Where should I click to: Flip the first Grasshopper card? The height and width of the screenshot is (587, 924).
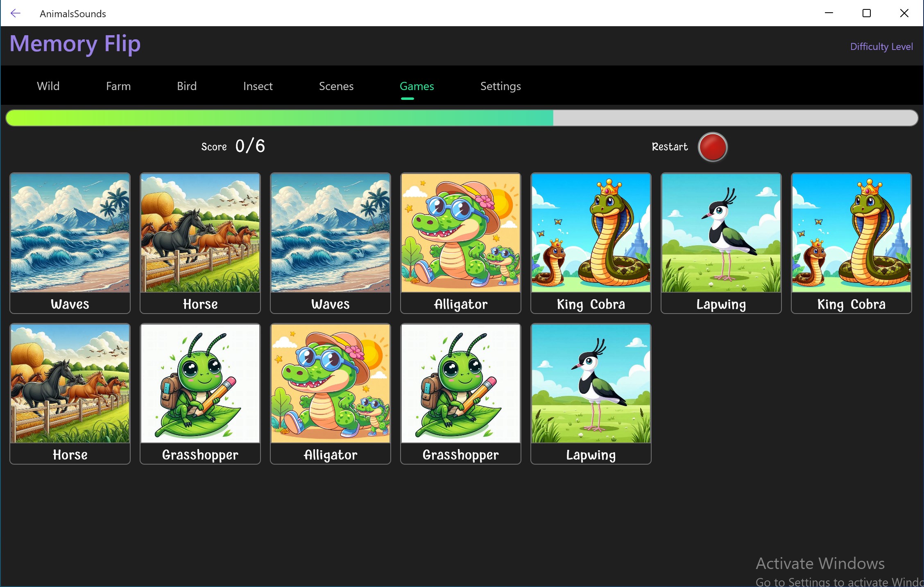(200, 393)
